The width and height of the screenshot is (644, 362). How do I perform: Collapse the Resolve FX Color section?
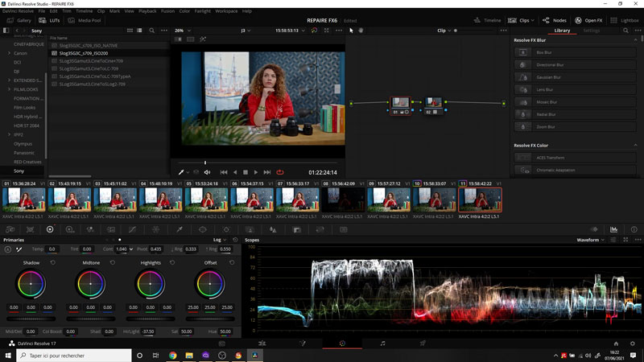click(x=635, y=146)
